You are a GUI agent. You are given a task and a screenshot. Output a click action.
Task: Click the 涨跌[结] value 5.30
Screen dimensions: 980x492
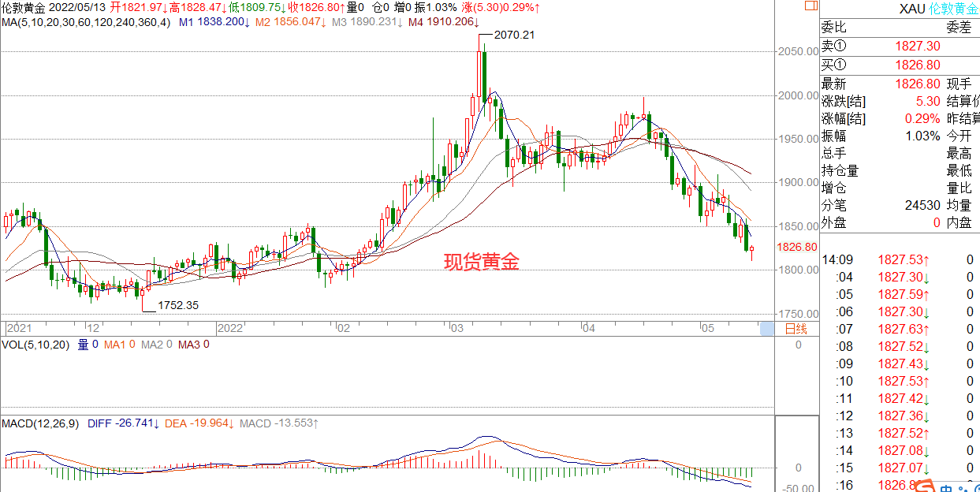[928, 101]
